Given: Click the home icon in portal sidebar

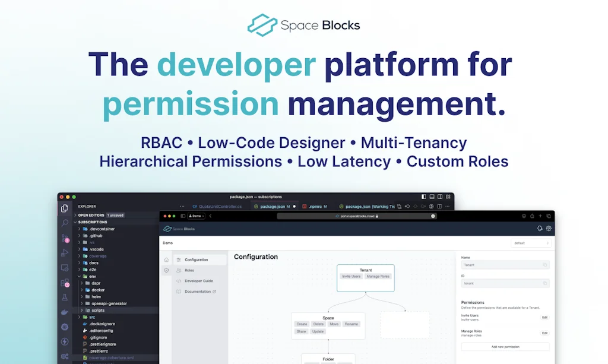Looking at the screenshot, I should [x=166, y=259].
